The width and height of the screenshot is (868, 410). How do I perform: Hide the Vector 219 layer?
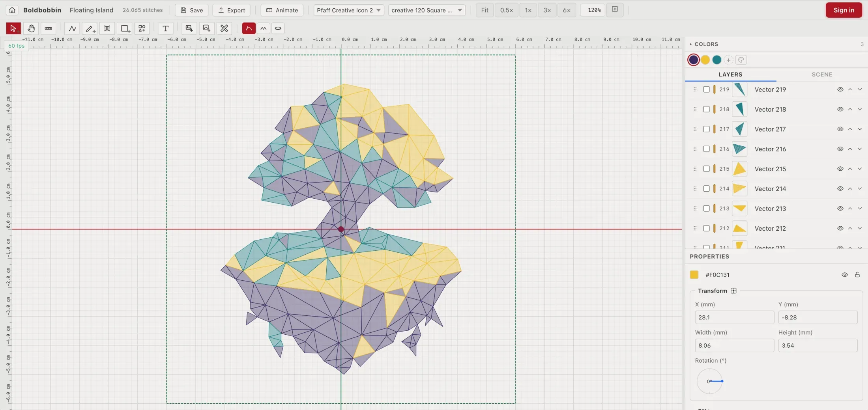click(x=840, y=89)
